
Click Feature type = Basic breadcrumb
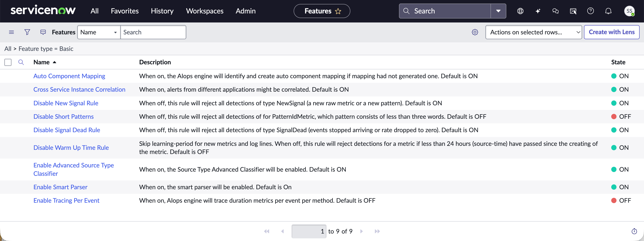click(46, 49)
